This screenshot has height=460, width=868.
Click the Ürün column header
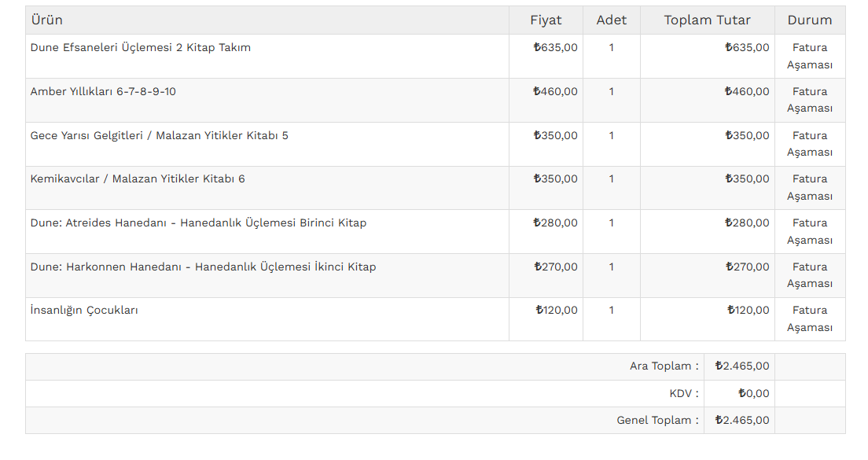point(46,20)
